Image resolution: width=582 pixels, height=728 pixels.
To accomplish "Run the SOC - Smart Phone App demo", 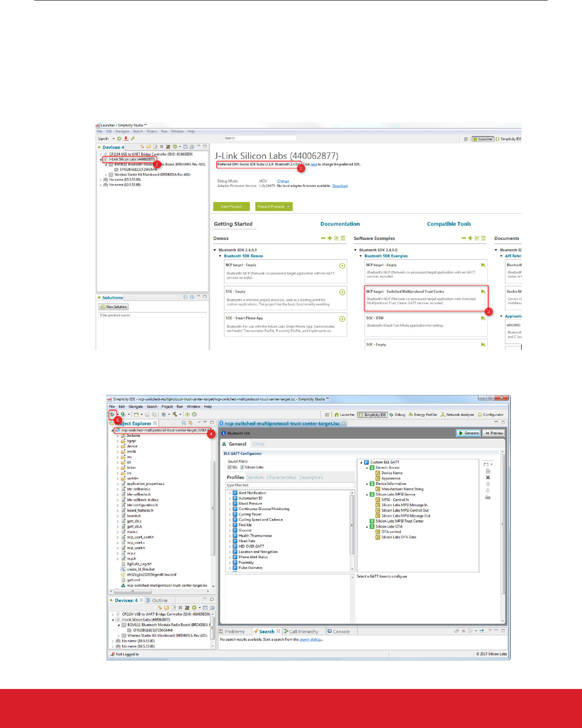I will pyautogui.click(x=342, y=319).
